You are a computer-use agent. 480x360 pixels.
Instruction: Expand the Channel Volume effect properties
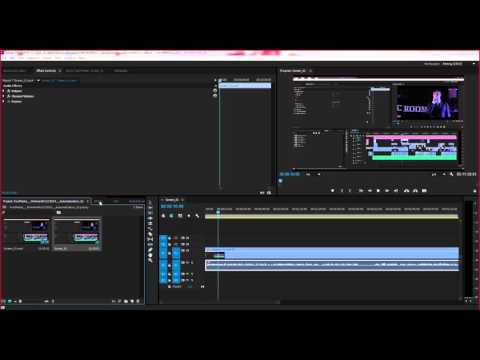pos(4,96)
